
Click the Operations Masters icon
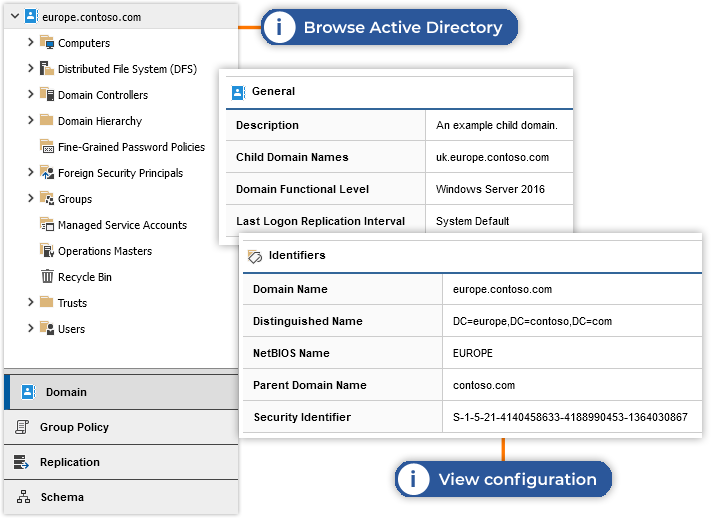[47, 251]
